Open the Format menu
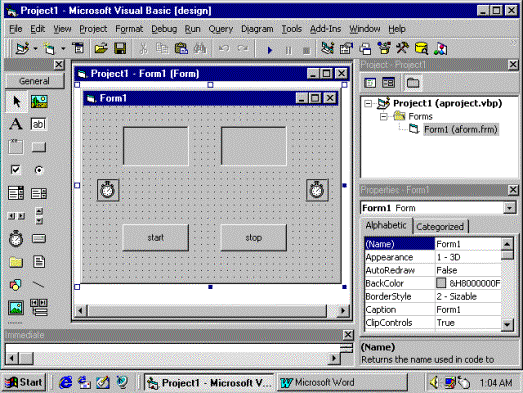The image size is (523, 393). click(129, 29)
